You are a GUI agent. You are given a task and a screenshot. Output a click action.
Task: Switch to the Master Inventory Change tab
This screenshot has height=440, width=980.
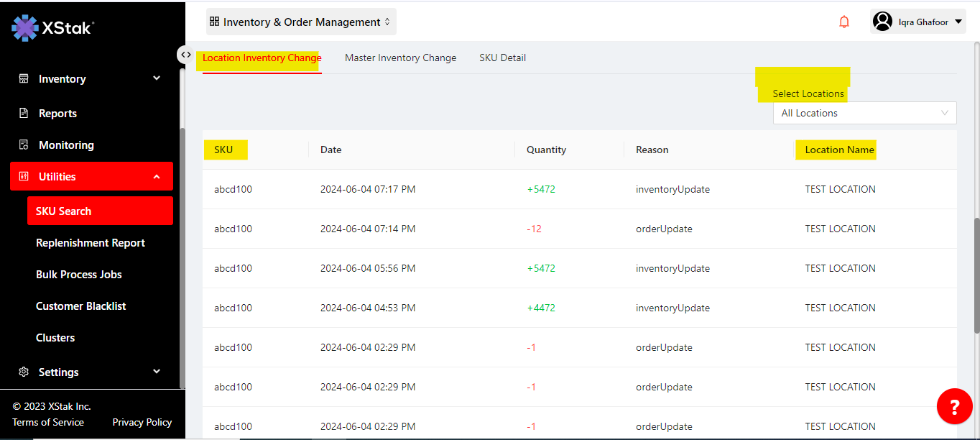[400, 58]
